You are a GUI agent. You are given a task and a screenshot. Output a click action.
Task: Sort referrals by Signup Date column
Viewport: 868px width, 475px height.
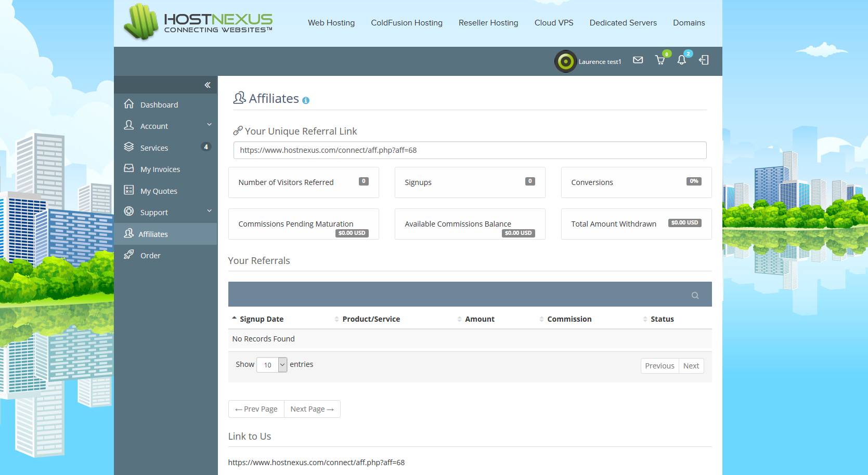point(261,319)
